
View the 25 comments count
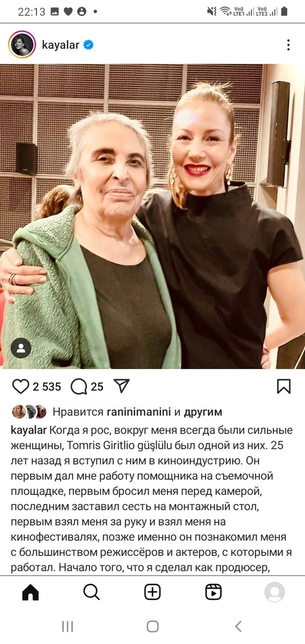pos(97,387)
